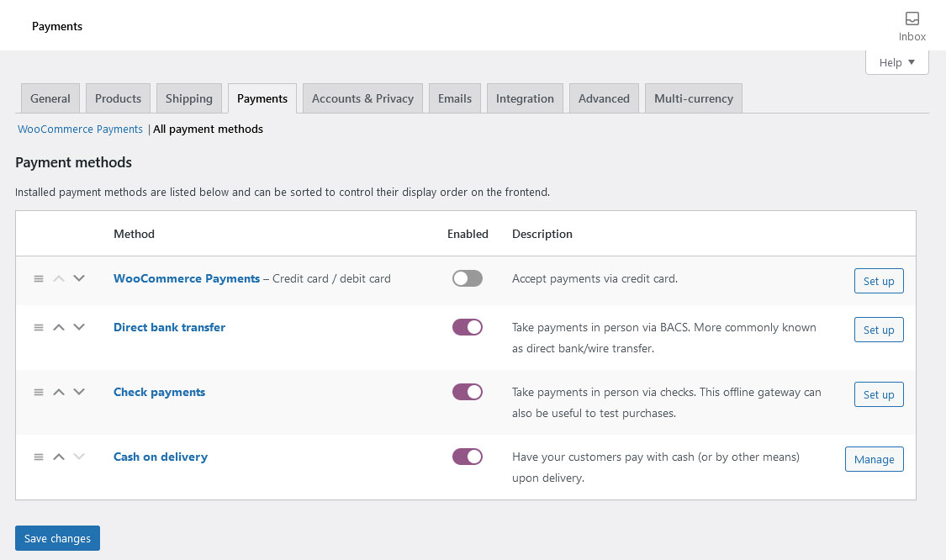946x560 pixels.
Task: Open the Emails tab
Action: tap(455, 98)
